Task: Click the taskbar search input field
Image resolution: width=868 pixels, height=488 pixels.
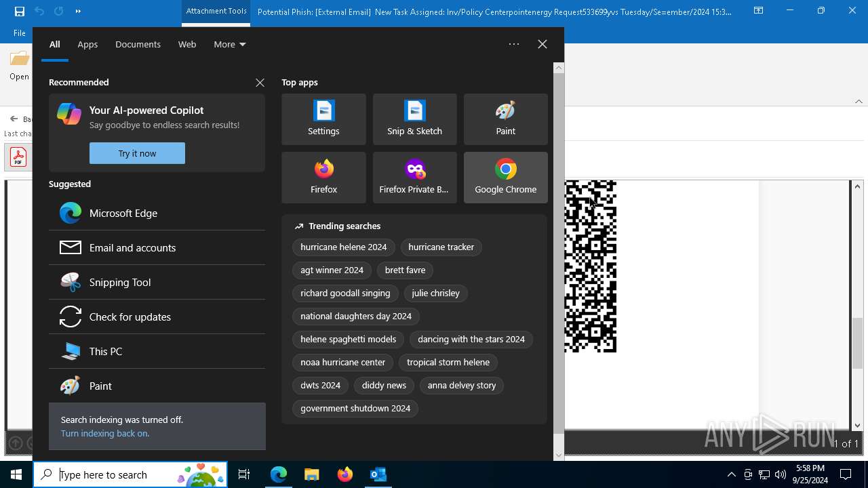Action: pyautogui.click(x=130, y=474)
